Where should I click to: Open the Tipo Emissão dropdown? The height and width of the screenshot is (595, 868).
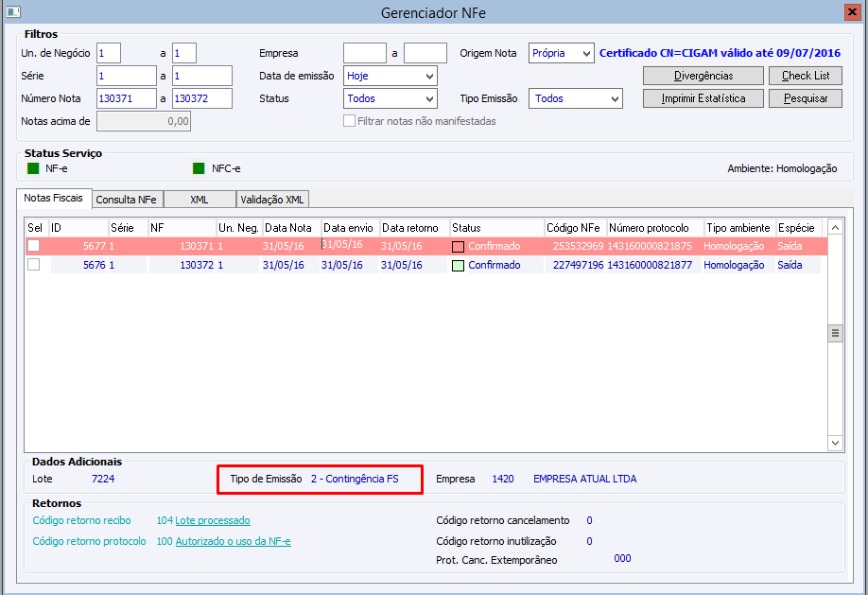576,98
